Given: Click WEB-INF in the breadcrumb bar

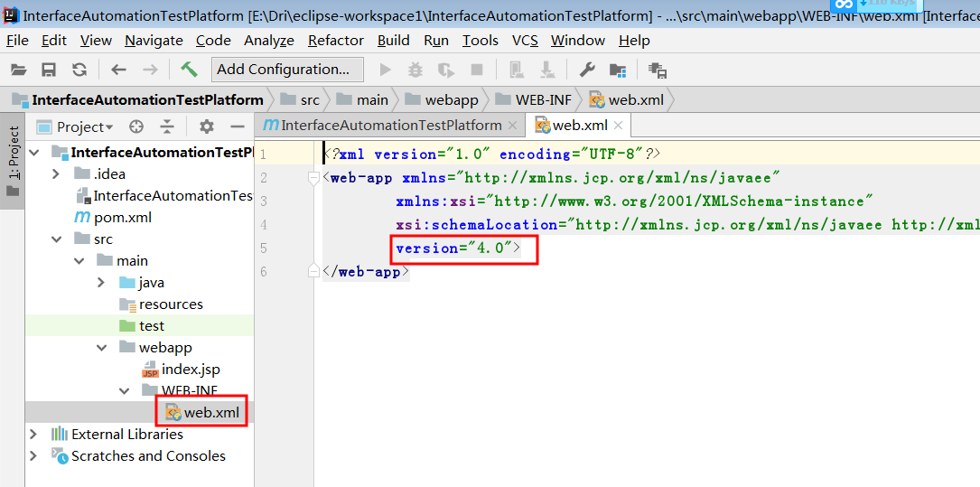Looking at the screenshot, I should (533, 99).
